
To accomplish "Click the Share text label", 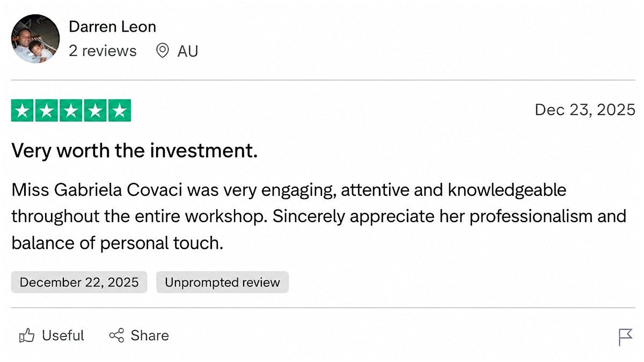I will (150, 336).
